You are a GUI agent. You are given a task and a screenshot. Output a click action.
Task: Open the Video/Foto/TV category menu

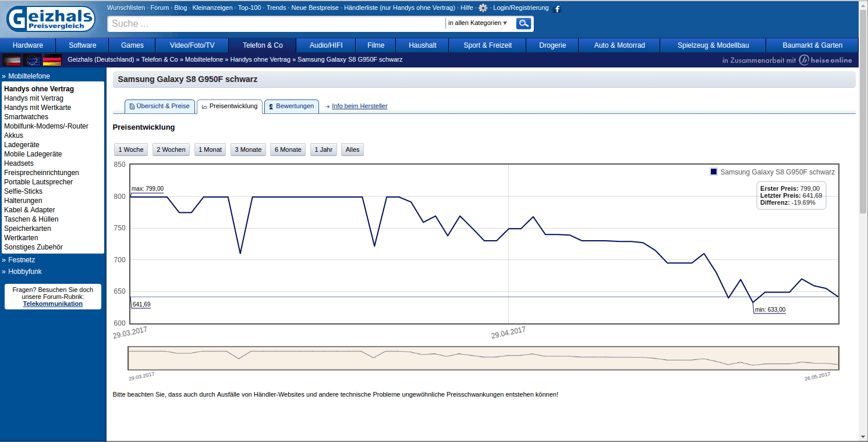pos(192,45)
